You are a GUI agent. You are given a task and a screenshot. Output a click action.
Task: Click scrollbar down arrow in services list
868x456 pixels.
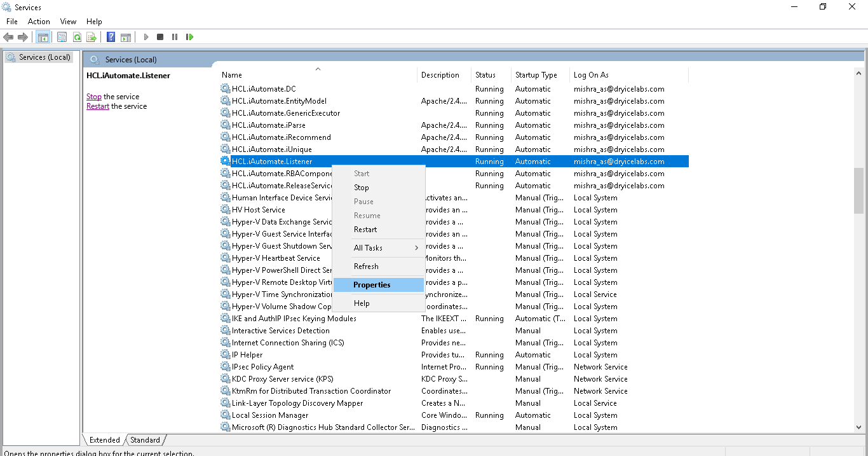(x=858, y=427)
